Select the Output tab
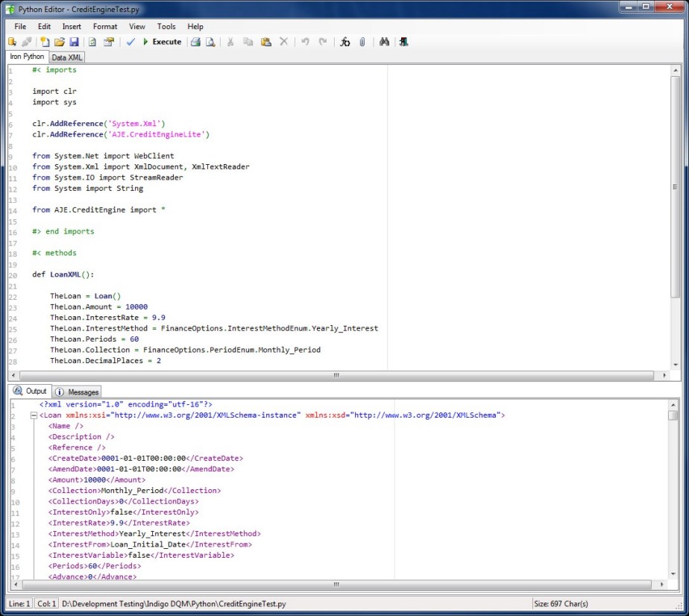 click(x=31, y=392)
